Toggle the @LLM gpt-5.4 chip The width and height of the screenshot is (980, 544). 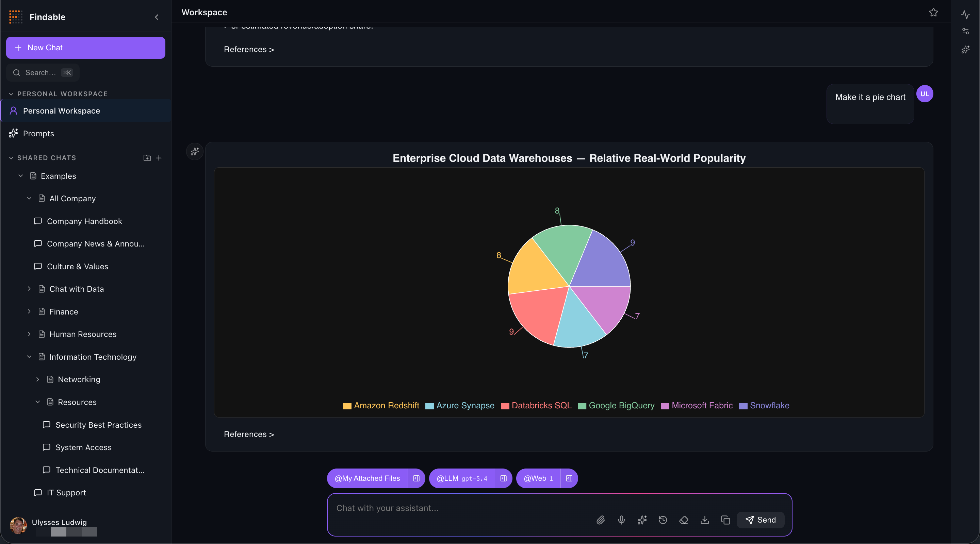click(461, 478)
